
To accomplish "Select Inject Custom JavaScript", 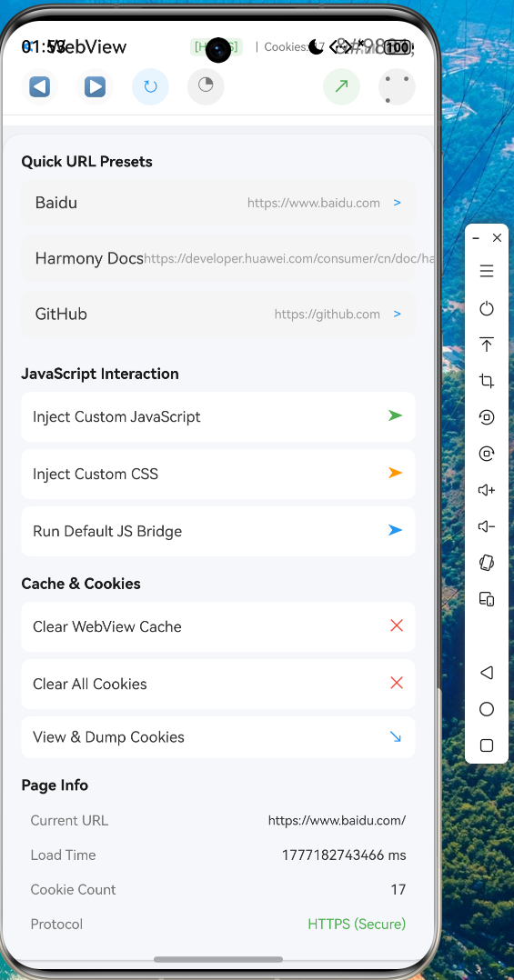I will click(218, 417).
